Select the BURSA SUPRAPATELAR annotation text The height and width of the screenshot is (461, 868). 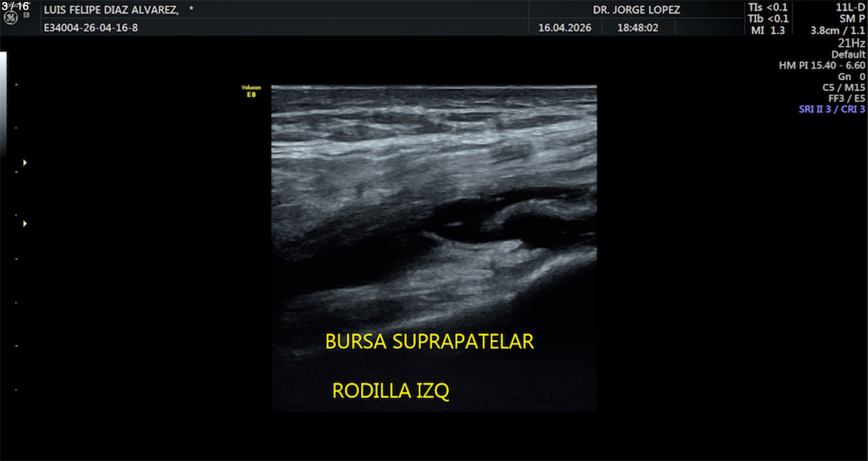click(x=429, y=342)
